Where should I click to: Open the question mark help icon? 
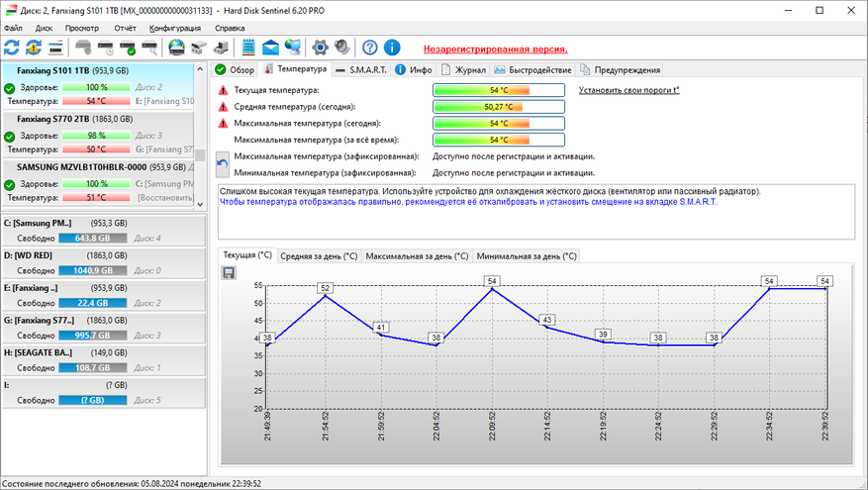(x=370, y=48)
